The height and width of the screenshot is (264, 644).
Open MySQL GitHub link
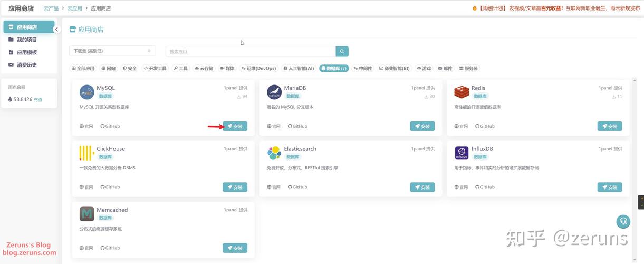(x=110, y=126)
